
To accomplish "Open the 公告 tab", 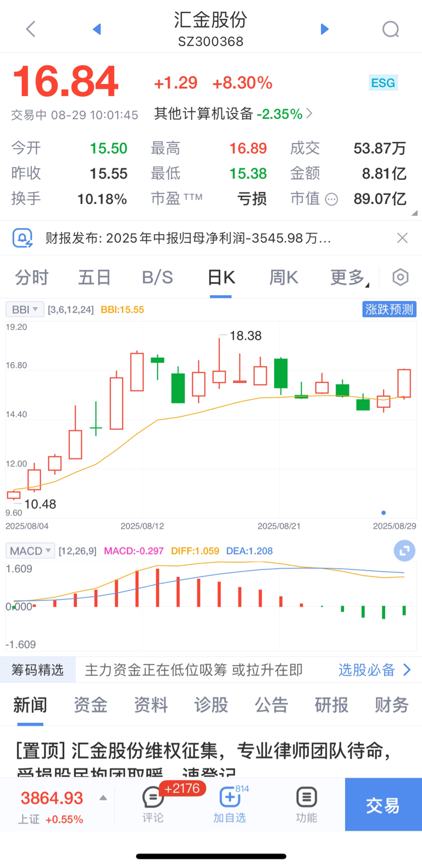I will tap(271, 705).
